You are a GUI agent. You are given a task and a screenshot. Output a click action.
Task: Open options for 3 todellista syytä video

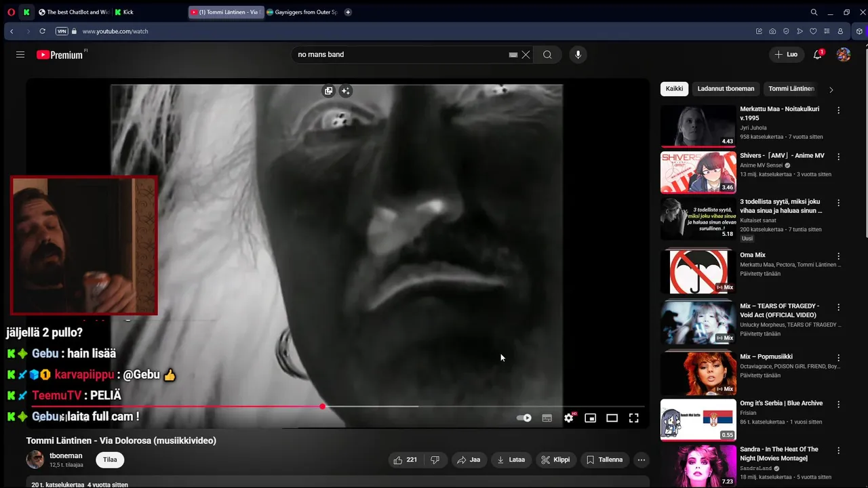pyautogui.click(x=838, y=203)
